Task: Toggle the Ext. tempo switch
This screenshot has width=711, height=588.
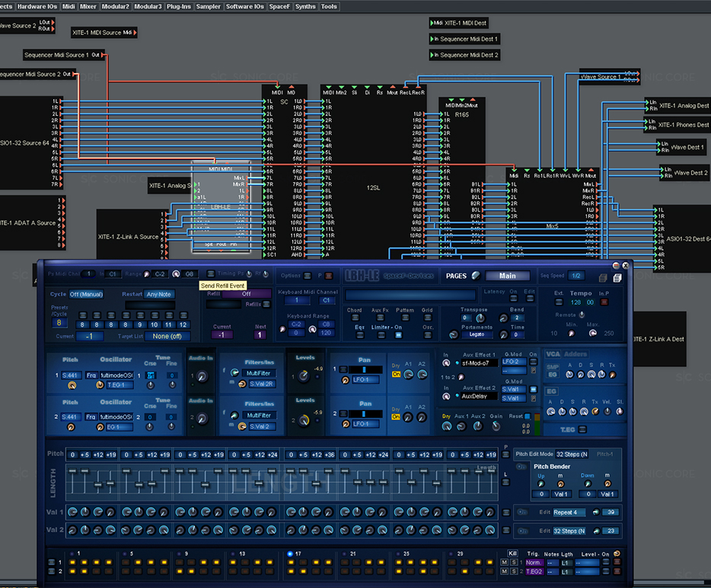Action: (559, 302)
